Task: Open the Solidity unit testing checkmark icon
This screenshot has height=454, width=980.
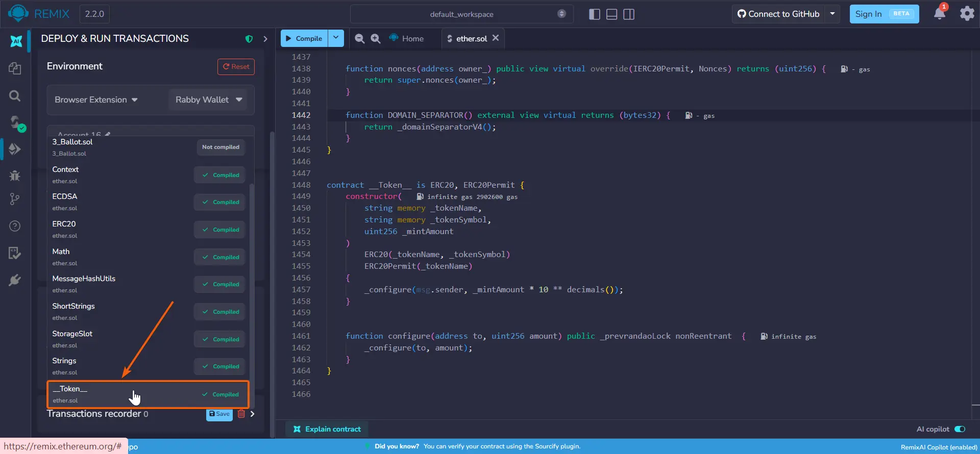Action: 15,253
